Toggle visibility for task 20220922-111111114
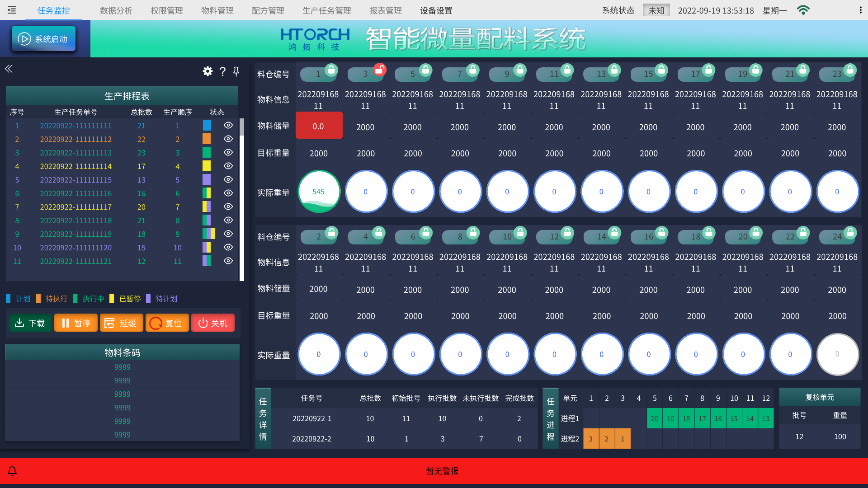The width and height of the screenshot is (868, 488). (x=228, y=166)
